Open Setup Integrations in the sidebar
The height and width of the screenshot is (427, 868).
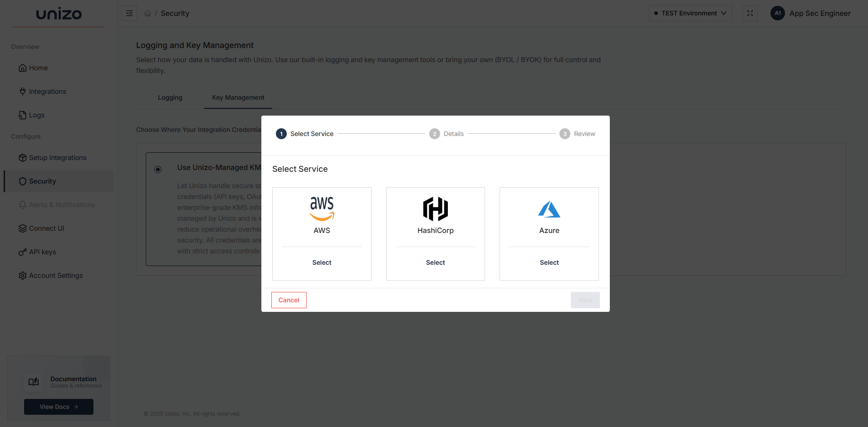[58, 157]
